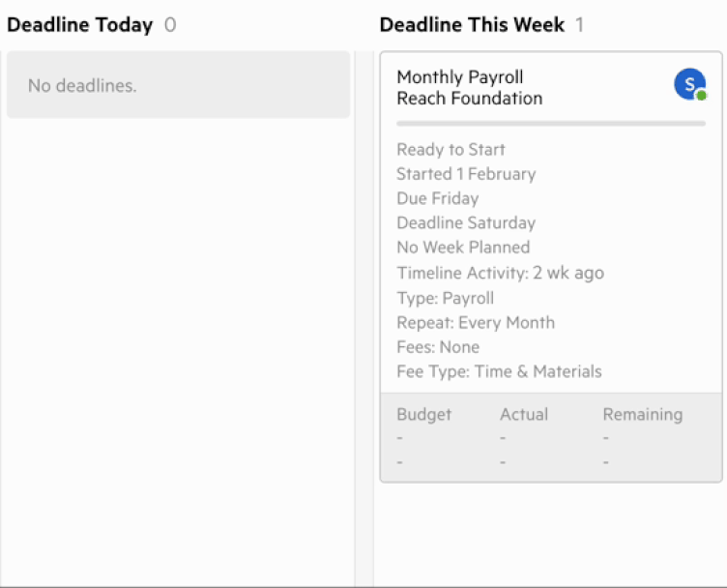The height and width of the screenshot is (588, 727).
Task: Click the Actual column label
Action: (524, 415)
